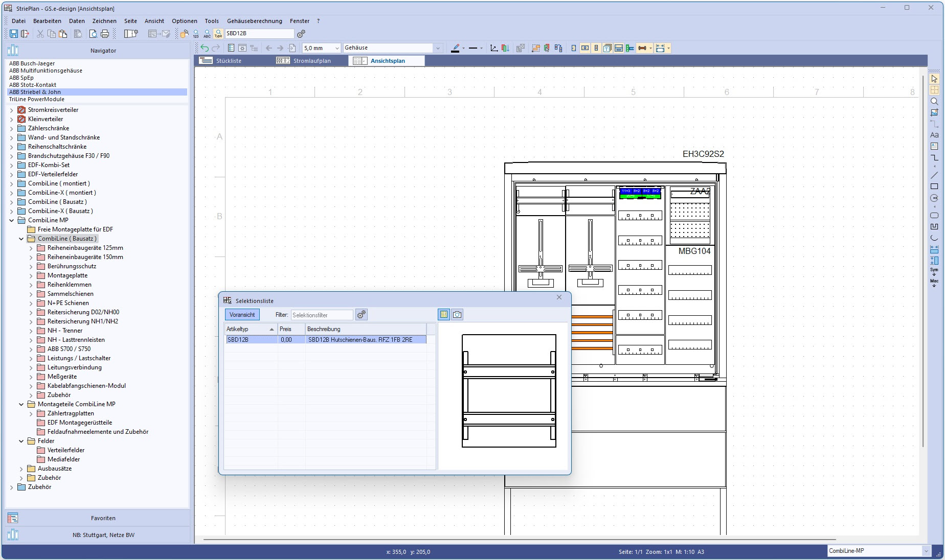Select the horizontal dimension tool in the right toolbar
This screenshot has height=560, width=945.
tap(934, 249)
